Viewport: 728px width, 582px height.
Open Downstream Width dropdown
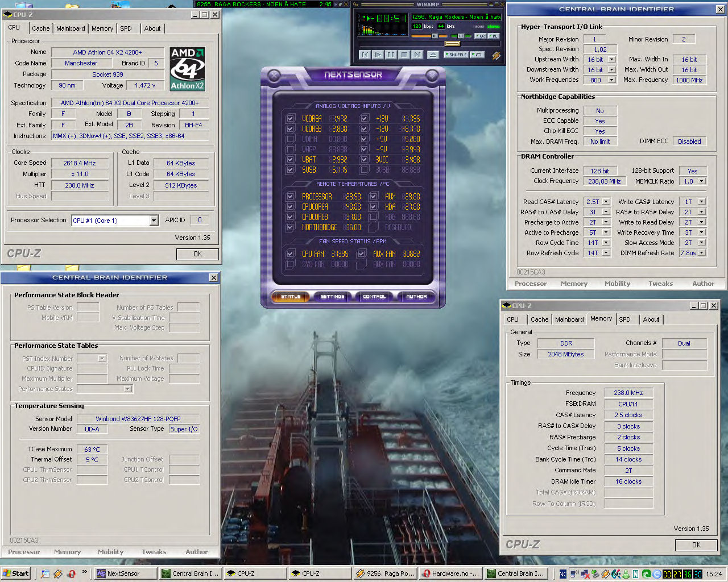[612, 70]
